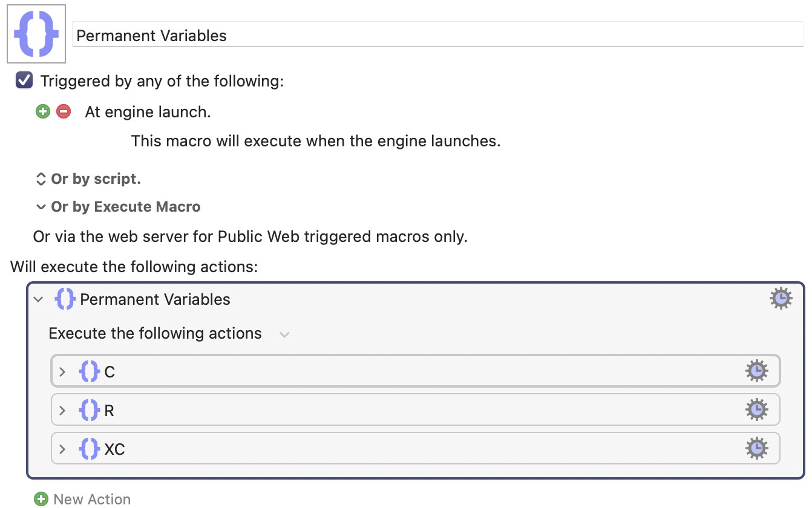Open gear menu for Permanent Variables group

tap(781, 299)
